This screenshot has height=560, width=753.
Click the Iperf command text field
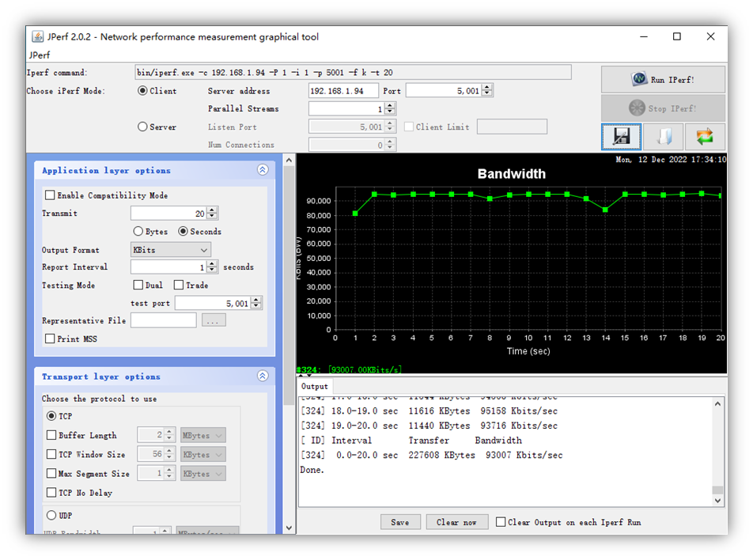353,73
